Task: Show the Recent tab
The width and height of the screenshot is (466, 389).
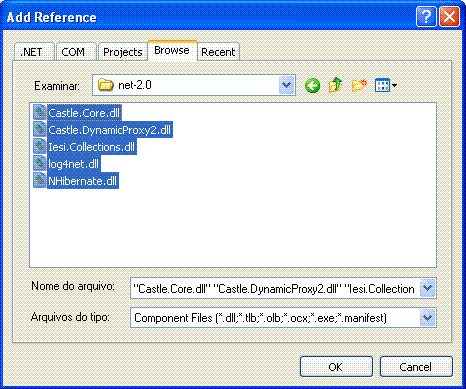Action: (x=218, y=52)
